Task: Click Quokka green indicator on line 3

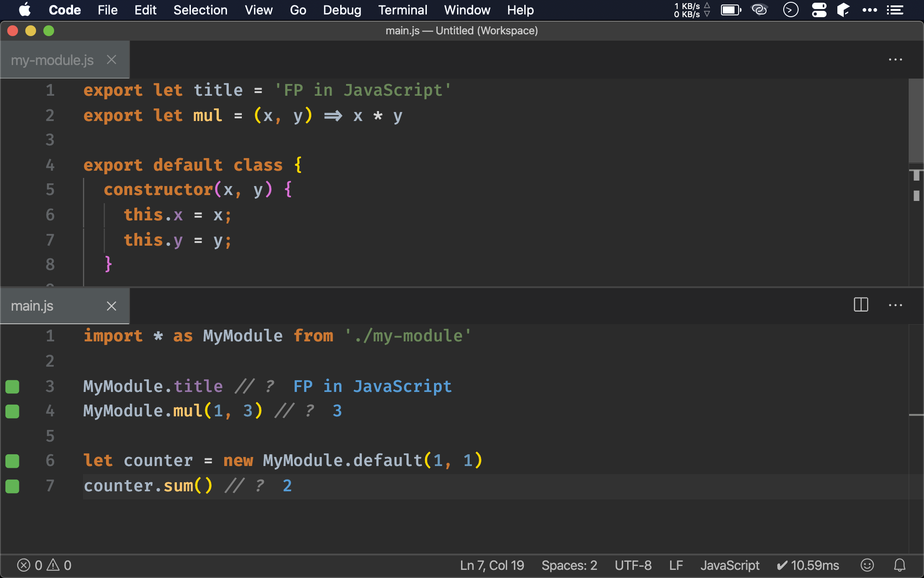Action: (12, 387)
